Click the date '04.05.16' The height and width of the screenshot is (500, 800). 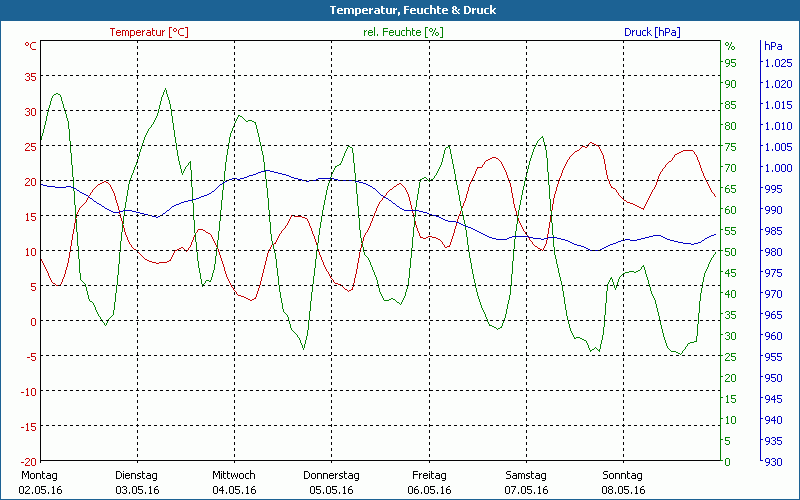pos(234,490)
